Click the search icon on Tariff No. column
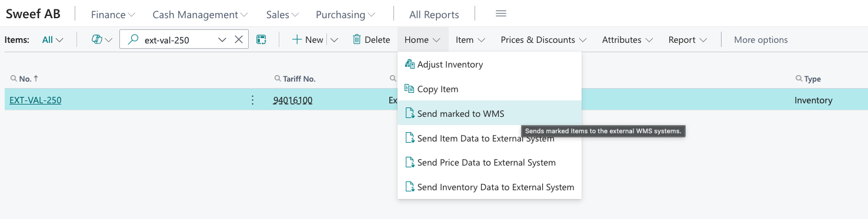The width and height of the screenshot is (868, 219). [x=278, y=79]
